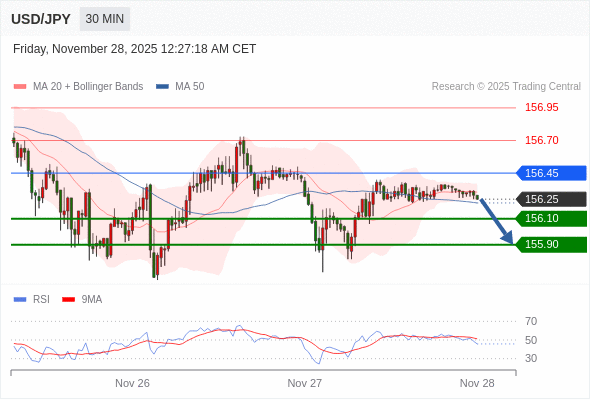The width and height of the screenshot is (590, 400).
Task: Click the RSI 50 level label
Action: 531,340
